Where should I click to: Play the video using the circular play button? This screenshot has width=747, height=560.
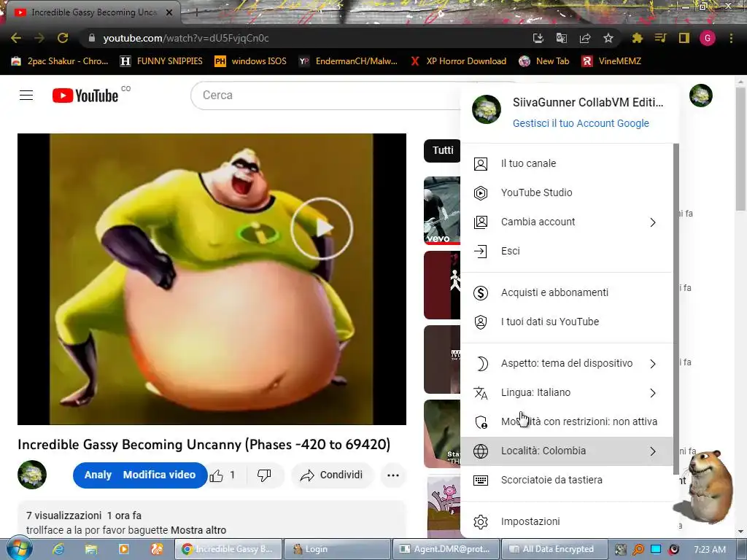(322, 228)
